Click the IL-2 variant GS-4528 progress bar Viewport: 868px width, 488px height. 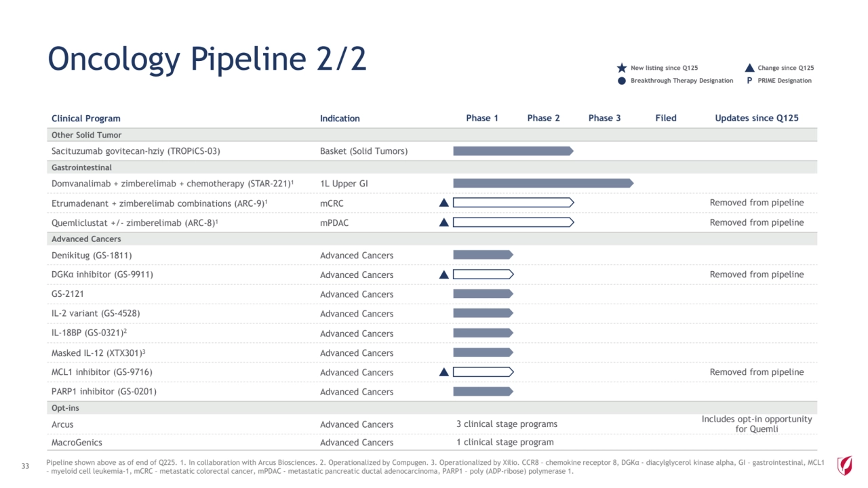click(x=483, y=313)
